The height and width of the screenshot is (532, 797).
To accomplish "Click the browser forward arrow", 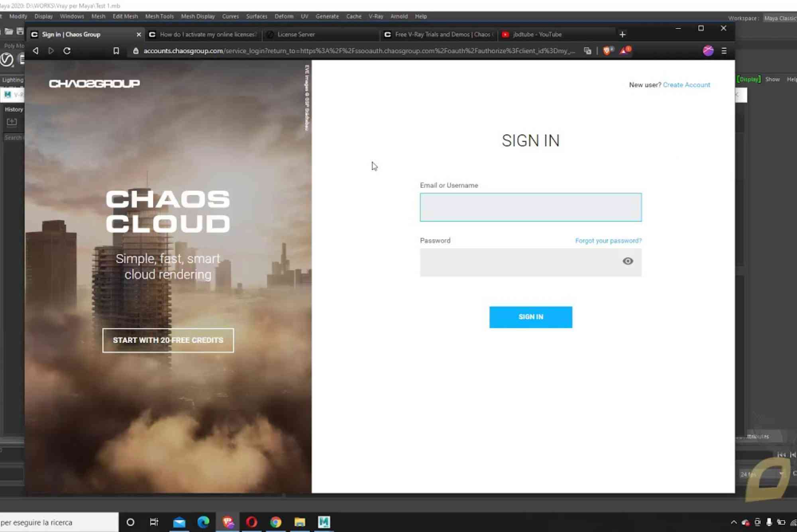I will click(51, 51).
